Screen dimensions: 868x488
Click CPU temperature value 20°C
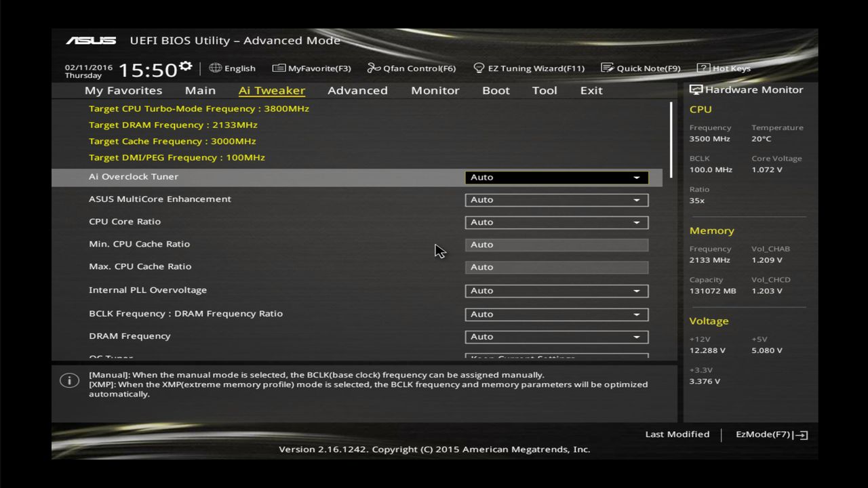click(761, 138)
